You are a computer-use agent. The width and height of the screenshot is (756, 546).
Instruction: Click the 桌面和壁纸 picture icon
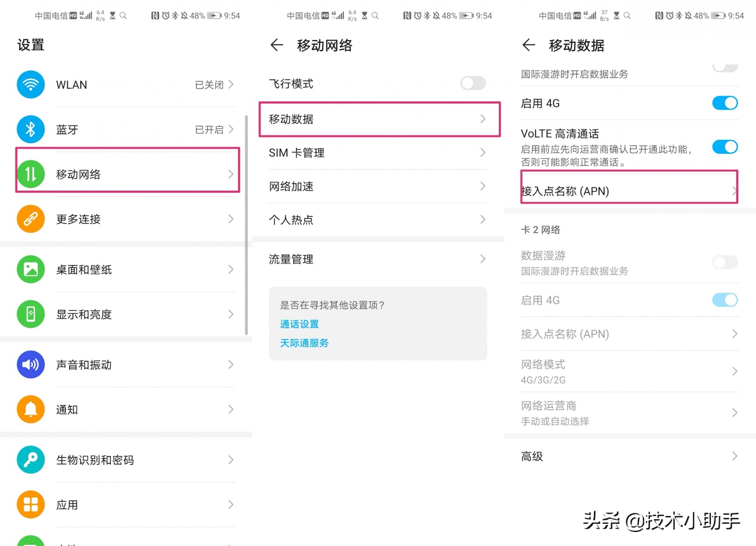30,269
